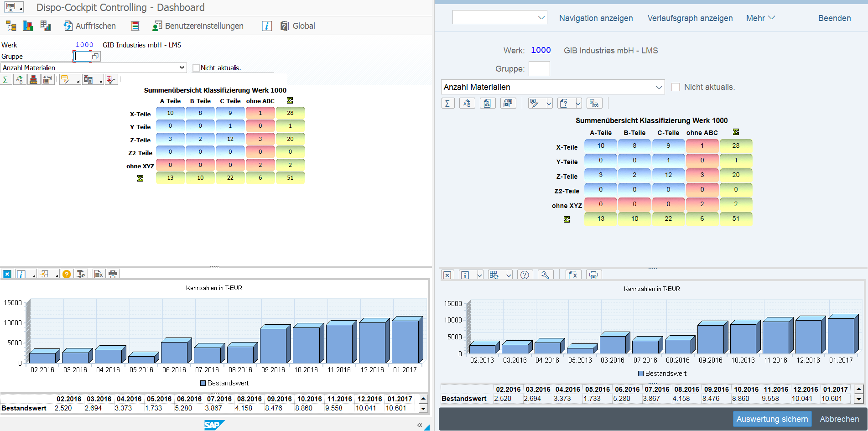
Task: Enable left 'Nicht aktualis.' checkbox
Action: coord(196,68)
